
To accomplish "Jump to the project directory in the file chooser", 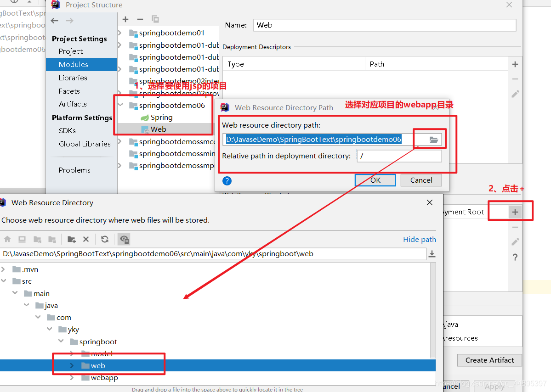I will pos(37,239).
